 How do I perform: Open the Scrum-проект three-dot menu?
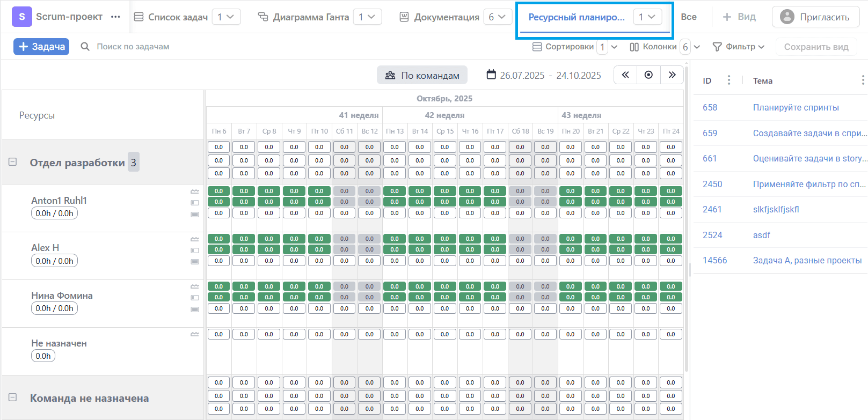point(115,17)
